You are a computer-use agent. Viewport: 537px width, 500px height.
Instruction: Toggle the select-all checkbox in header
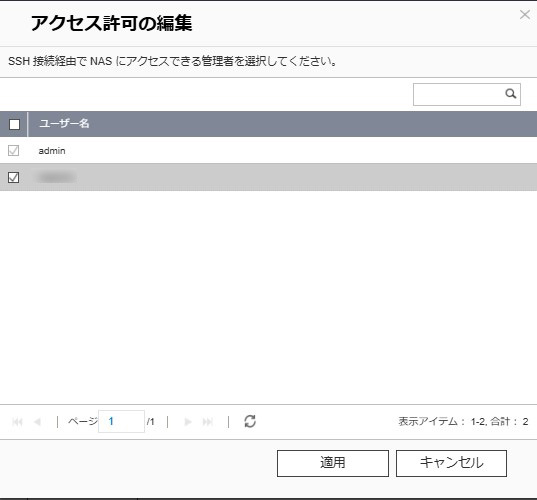(14, 124)
